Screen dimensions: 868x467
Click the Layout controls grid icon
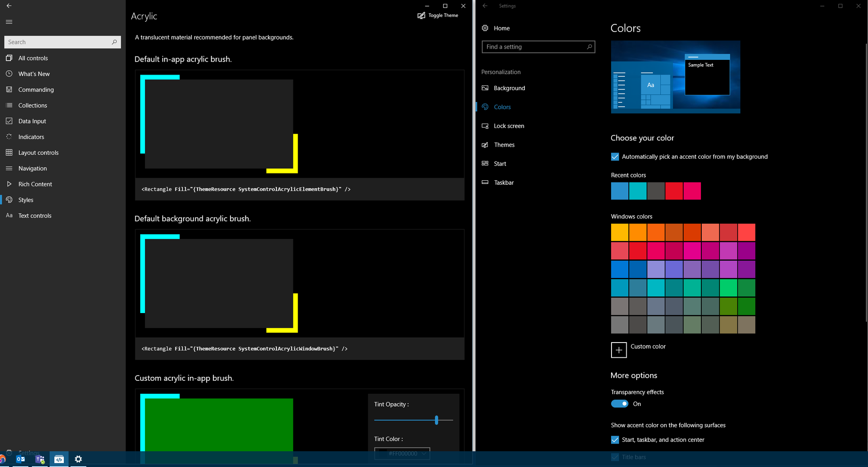[9, 153]
